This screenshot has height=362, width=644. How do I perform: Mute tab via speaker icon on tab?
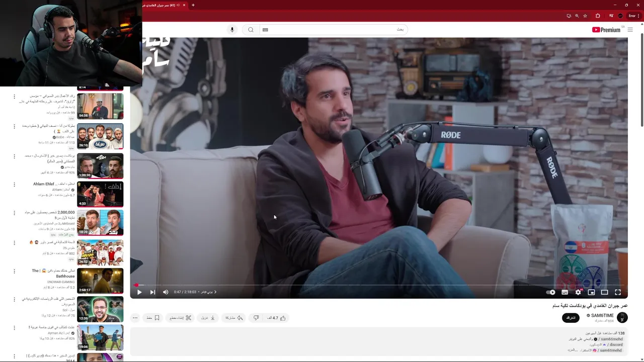[x=178, y=5]
